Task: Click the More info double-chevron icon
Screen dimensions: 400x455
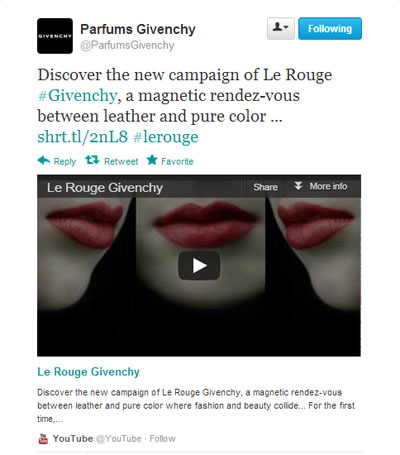Action: tap(298, 186)
